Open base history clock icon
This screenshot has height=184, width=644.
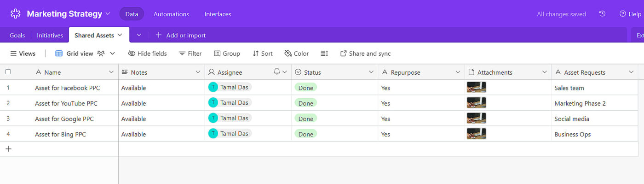pos(602,14)
